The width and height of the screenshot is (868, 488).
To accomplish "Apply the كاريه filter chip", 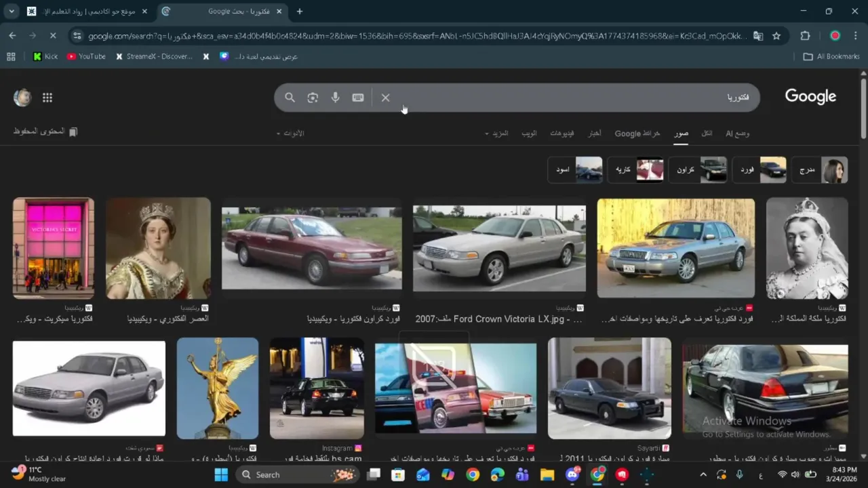I will 635,170.
